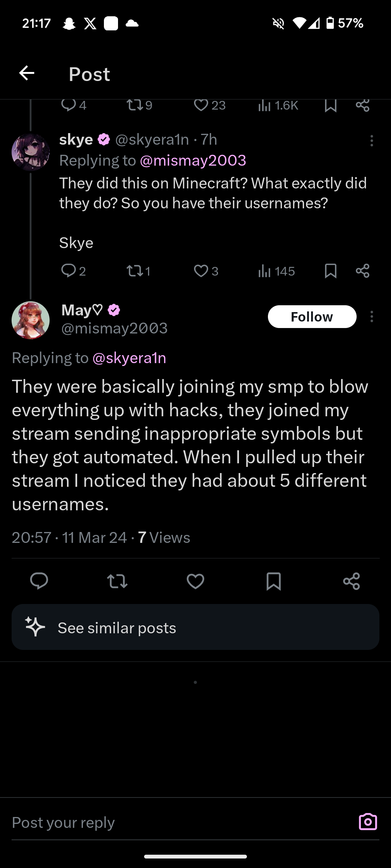This screenshot has height=868, width=391.
Task: Like skye's reply with the heart icon
Action: pos(201,271)
